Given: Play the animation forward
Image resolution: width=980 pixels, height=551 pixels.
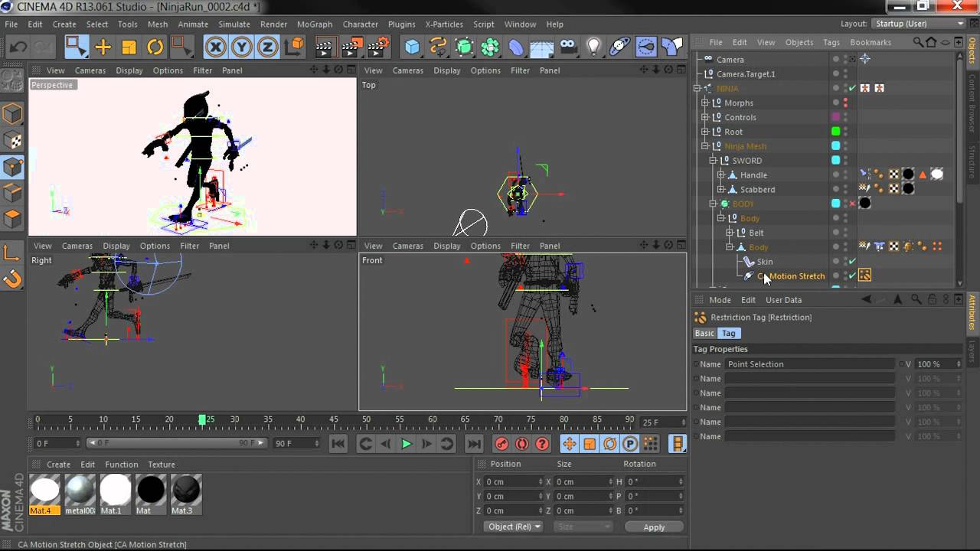Looking at the screenshot, I should (407, 443).
